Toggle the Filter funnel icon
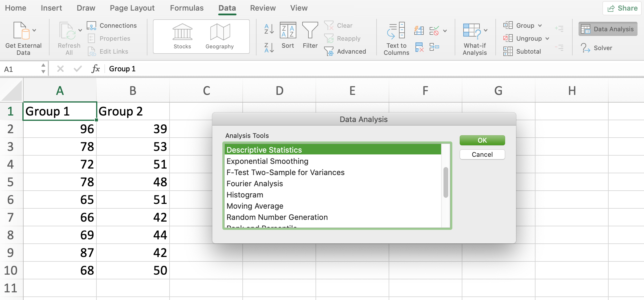 (310, 30)
